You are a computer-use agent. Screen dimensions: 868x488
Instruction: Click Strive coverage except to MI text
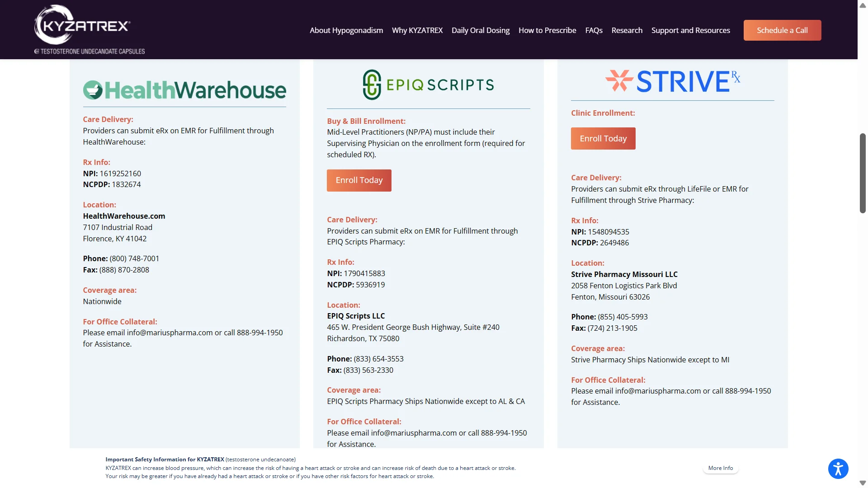[x=650, y=360]
